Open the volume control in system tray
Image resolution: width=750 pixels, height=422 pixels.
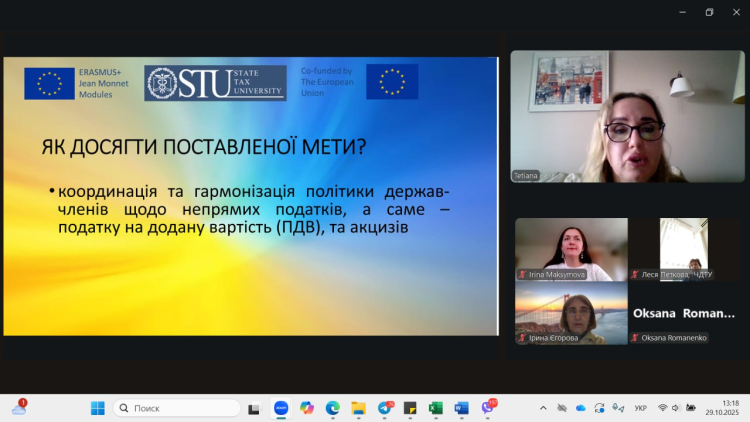click(677, 408)
